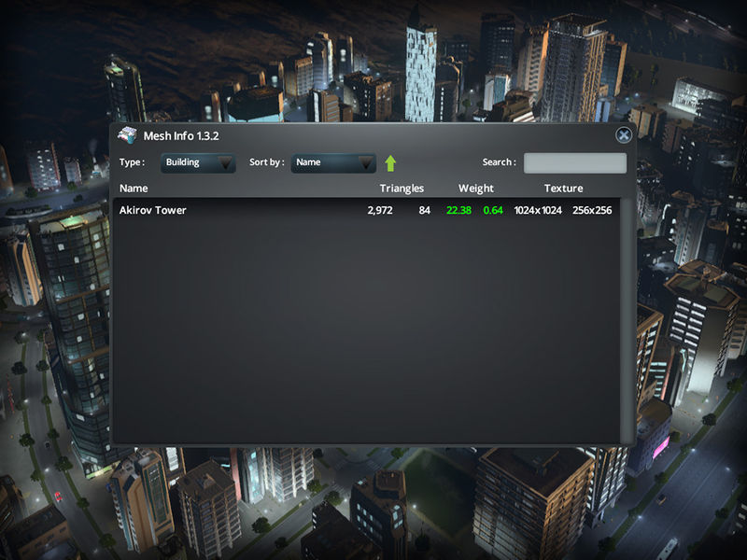Click the green 0.64 weight value
The image size is (747, 560).
493,211
